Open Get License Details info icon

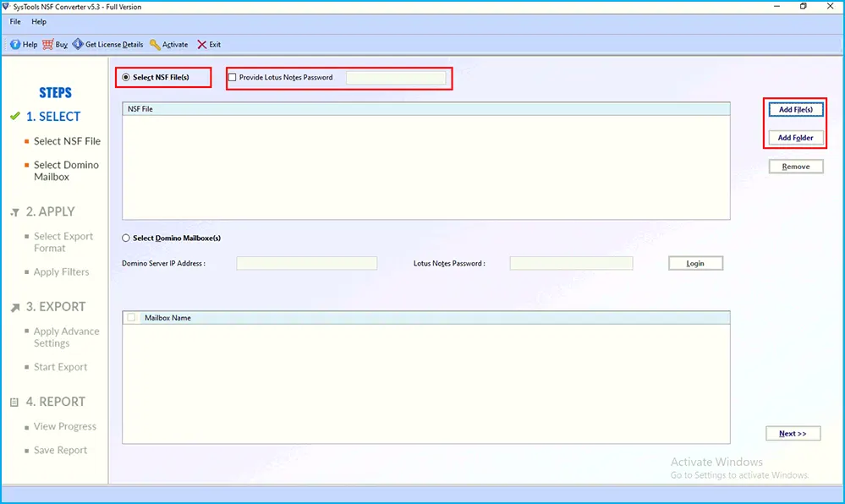pyautogui.click(x=78, y=44)
